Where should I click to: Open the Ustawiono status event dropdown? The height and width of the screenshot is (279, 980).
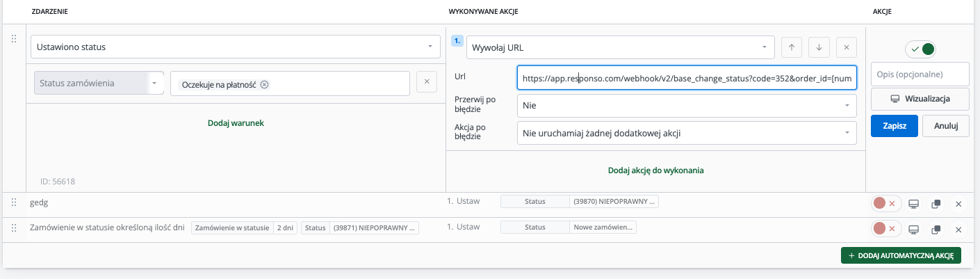point(236,47)
